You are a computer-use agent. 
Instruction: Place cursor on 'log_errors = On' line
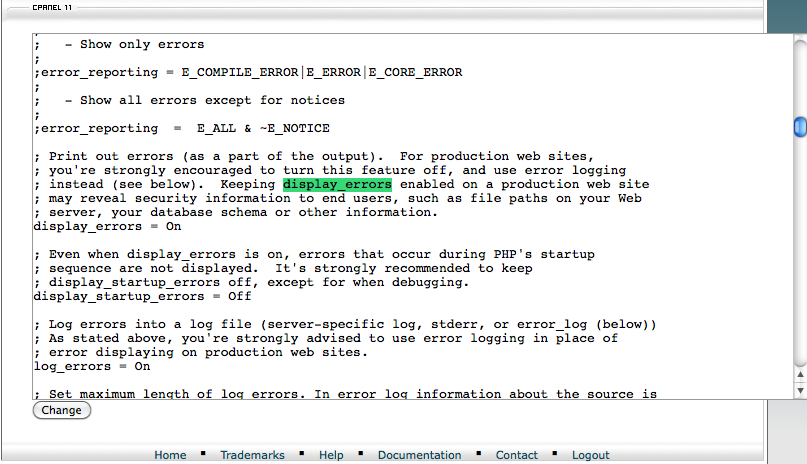point(92,366)
